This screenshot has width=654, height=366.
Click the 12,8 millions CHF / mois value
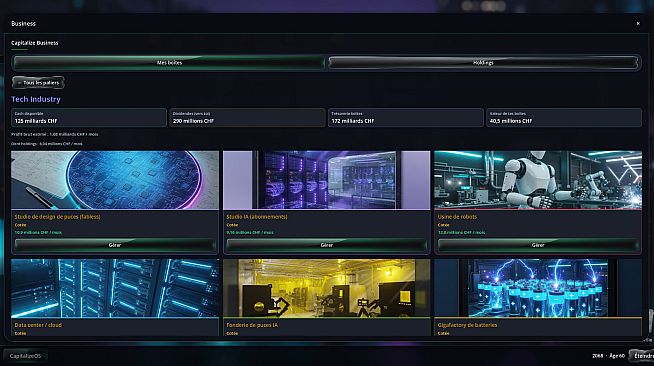pos(461,233)
